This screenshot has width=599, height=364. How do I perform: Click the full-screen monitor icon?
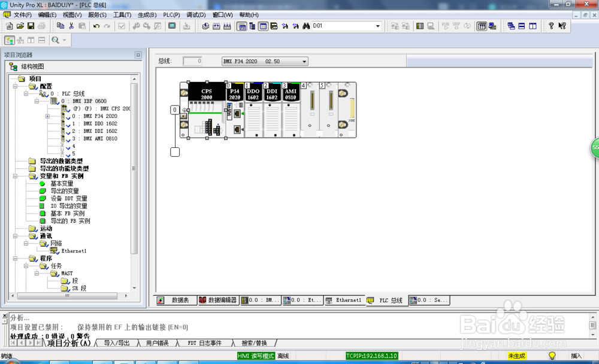pos(172,26)
